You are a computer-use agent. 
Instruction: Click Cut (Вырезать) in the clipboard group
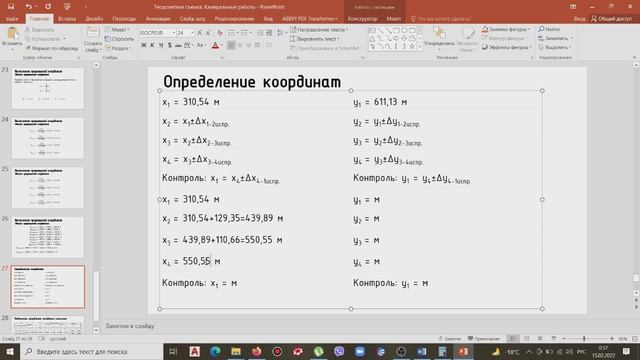(x=40, y=30)
